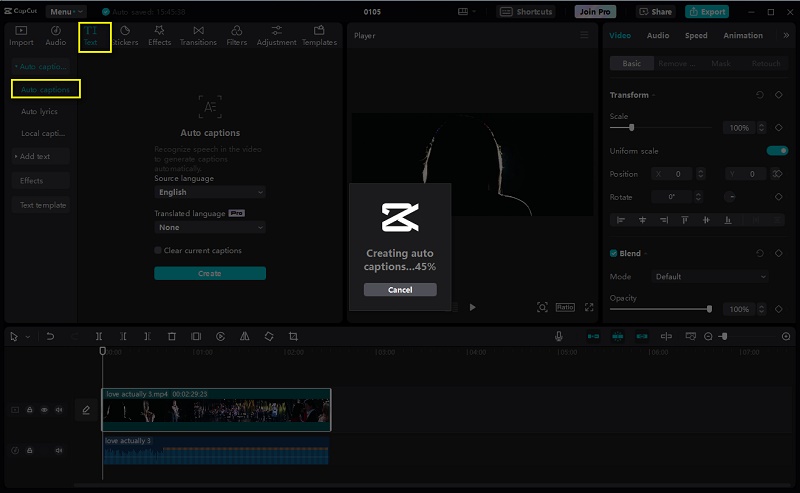Open the Translated language None dropdown
This screenshot has width=800, height=493.
click(x=210, y=227)
